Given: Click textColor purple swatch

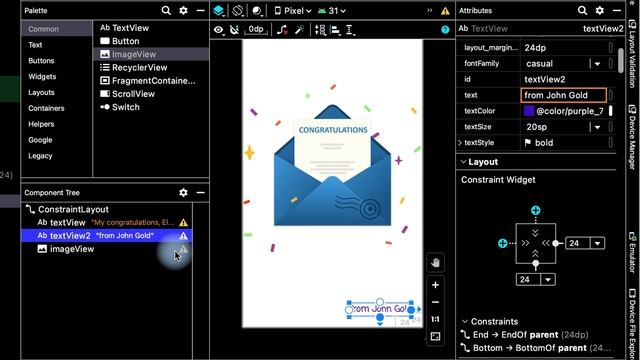Looking at the screenshot, I should 529,111.
